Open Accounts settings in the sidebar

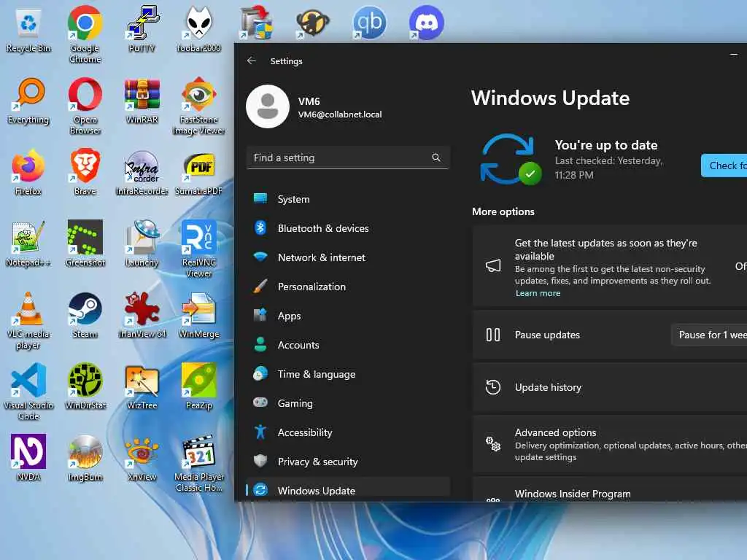pyautogui.click(x=348, y=345)
